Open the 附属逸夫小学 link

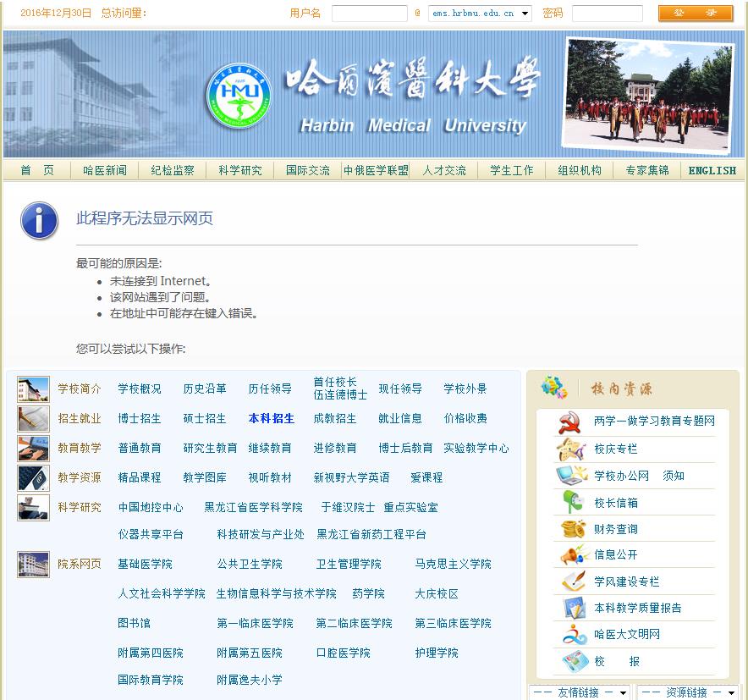tap(250, 681)
